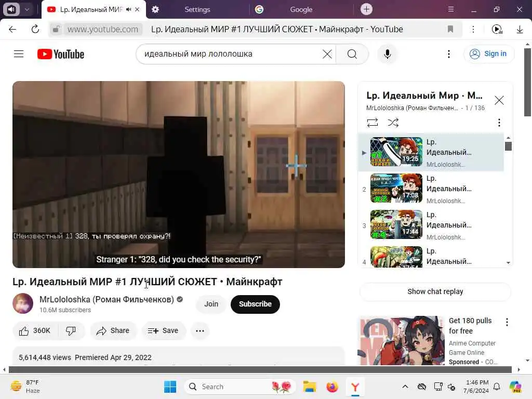This screenshot has width=532, height=399.
Task: Switch to the Google tab
Action: [301, 9]
